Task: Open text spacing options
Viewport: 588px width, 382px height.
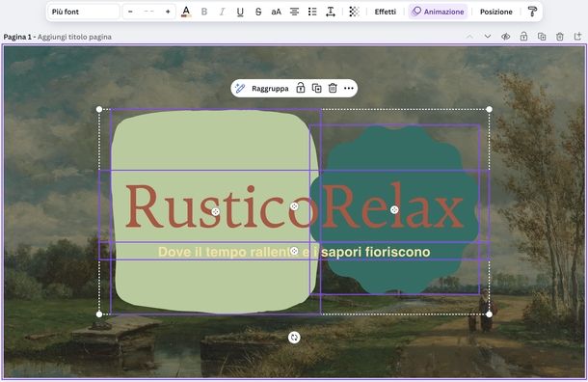Action: [x=331, y=12]
